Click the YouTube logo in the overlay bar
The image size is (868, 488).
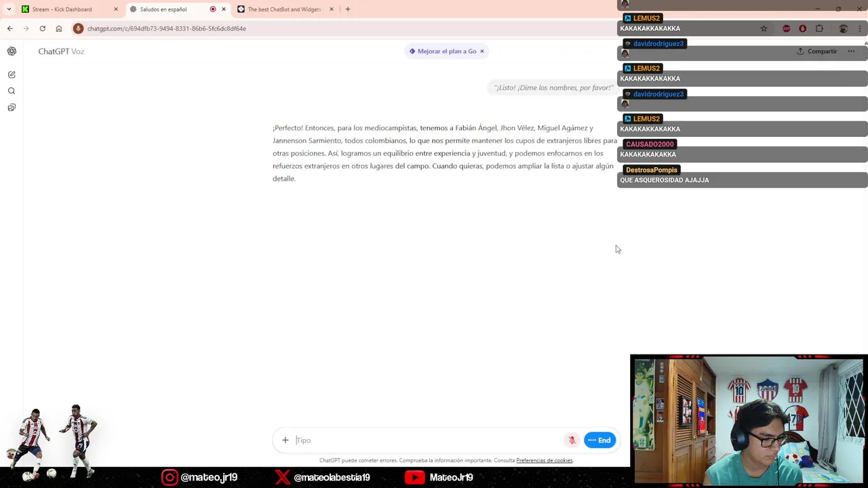(x=414, y=478)
